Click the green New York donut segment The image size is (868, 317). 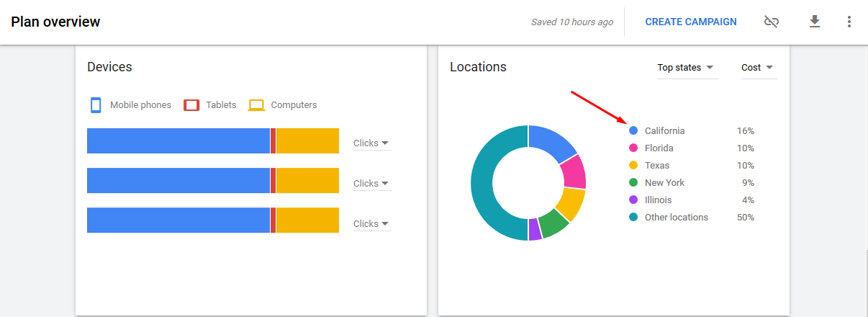554,224
